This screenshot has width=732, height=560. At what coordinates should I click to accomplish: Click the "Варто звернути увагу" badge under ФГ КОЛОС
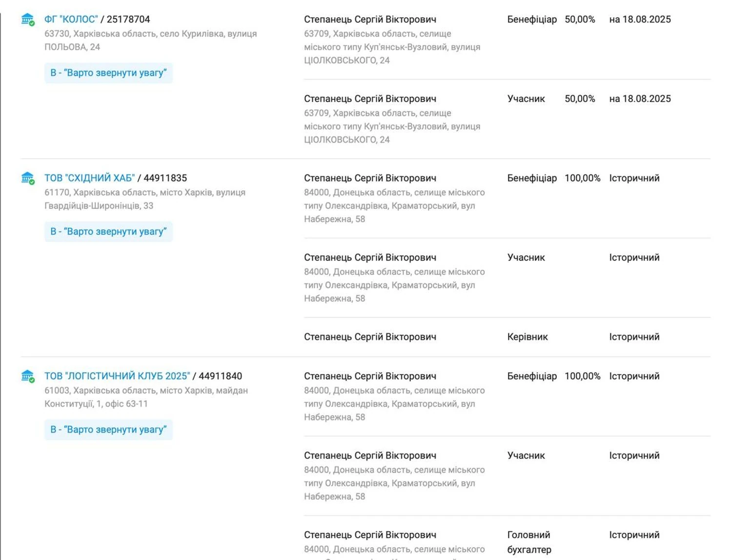108,73
